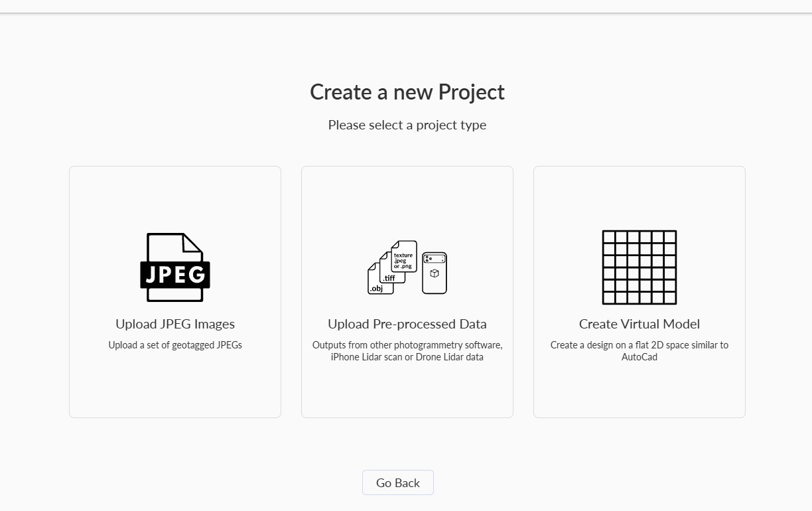The width and height of the screenshot is (812, 511).
Task: Click the photogrammetry software outputs description text
Action: 407,351
